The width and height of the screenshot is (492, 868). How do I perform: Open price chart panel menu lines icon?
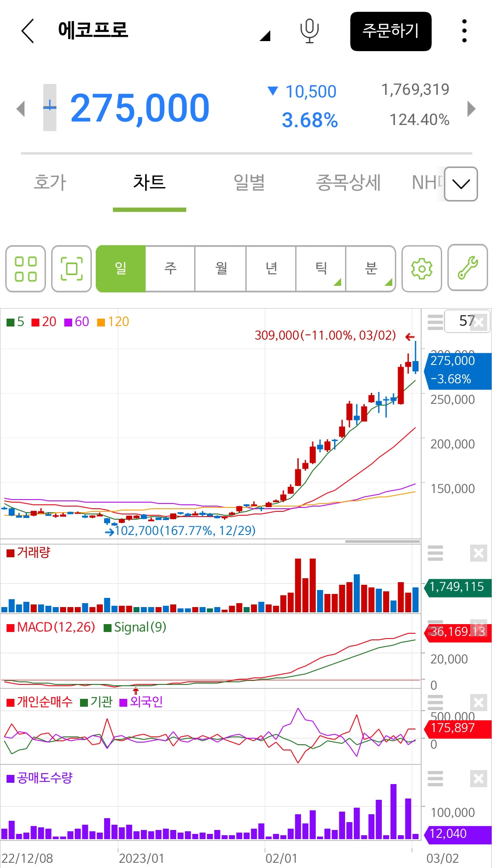[435, 322]
